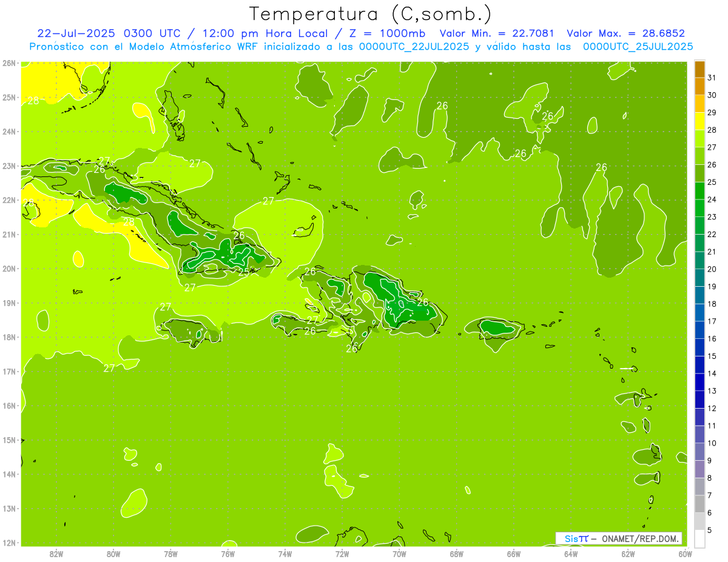The image size is (728, 562).
Task: Click the colorbar scale value "8"
Action: pyautogui.click(x=711, y=478)
